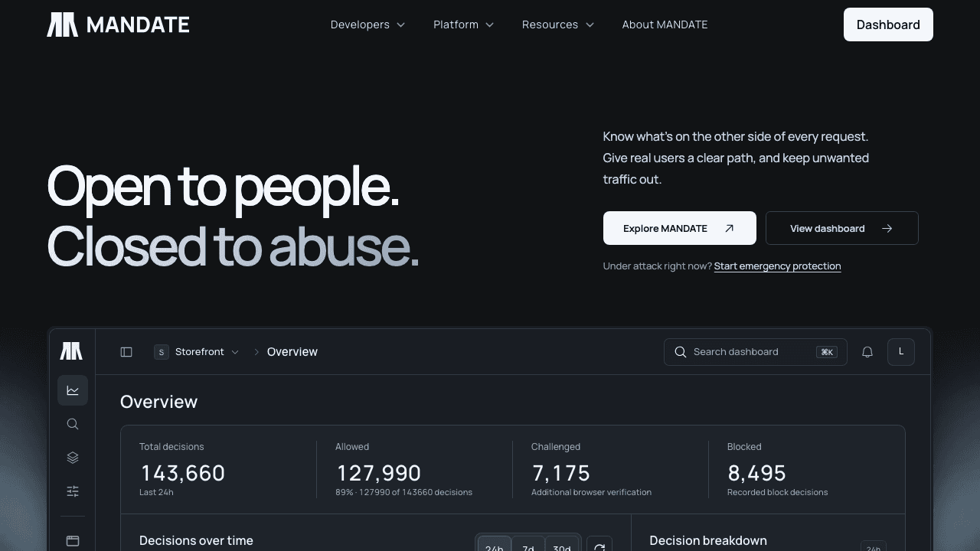The width and height of the screenshot is (980, 551).
Task: Click the ⌘K shortcut badge
Action: [x=827, y=352]
